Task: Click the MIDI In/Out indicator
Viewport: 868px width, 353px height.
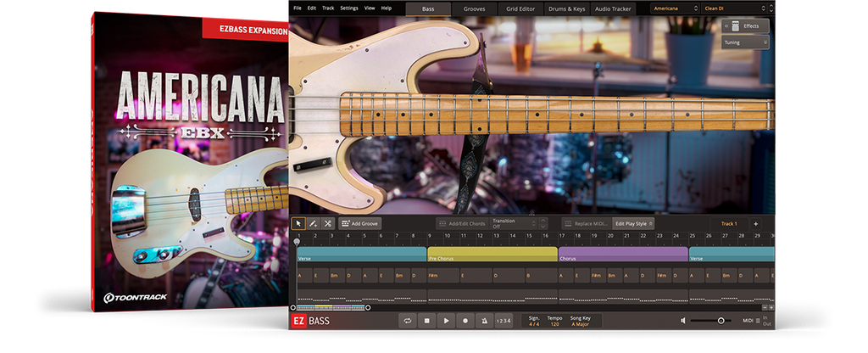Action: [755, 320]
